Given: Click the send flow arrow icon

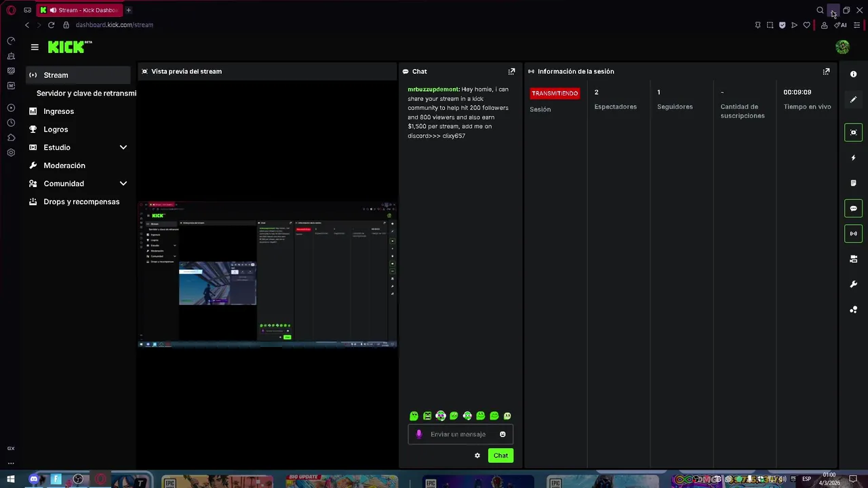Looking at the screenshot, I should click(x=794, y=25).
